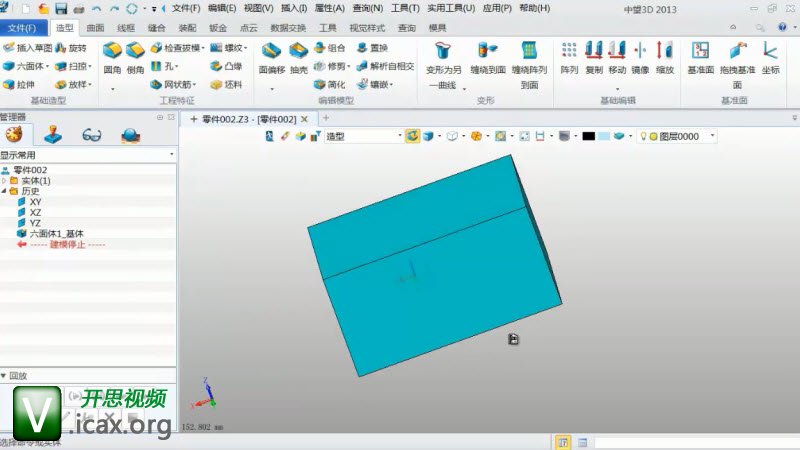Open the 帮助(H) menu
Viewport: 800px width, 450px height.
(535, 9)
